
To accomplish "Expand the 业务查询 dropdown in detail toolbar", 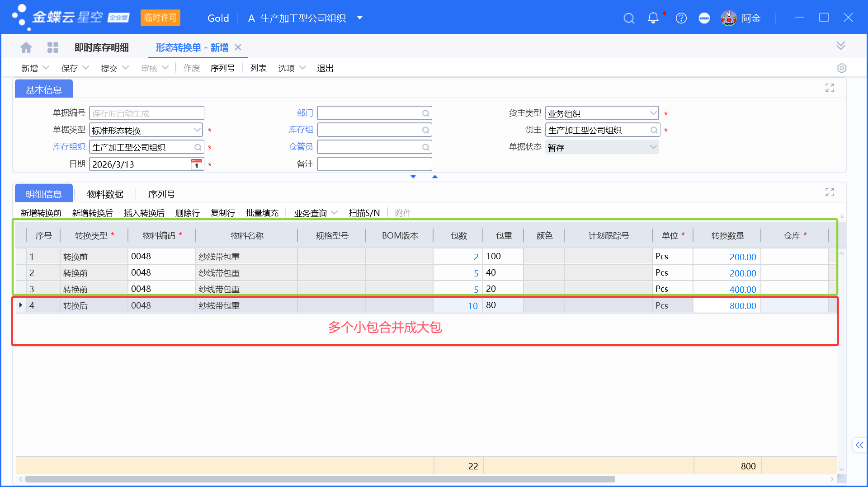I will click(334, 212).
